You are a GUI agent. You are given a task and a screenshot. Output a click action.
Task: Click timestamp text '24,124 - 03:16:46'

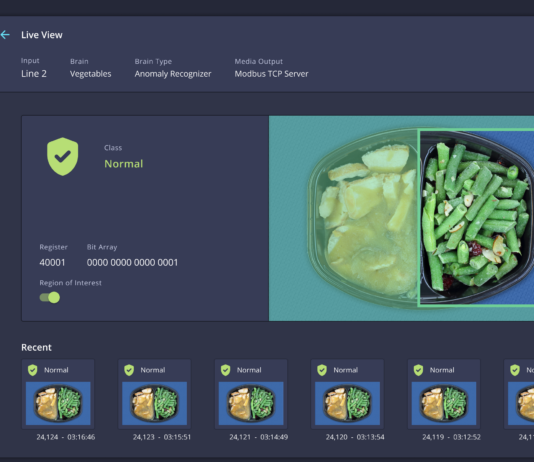[66, 437]
